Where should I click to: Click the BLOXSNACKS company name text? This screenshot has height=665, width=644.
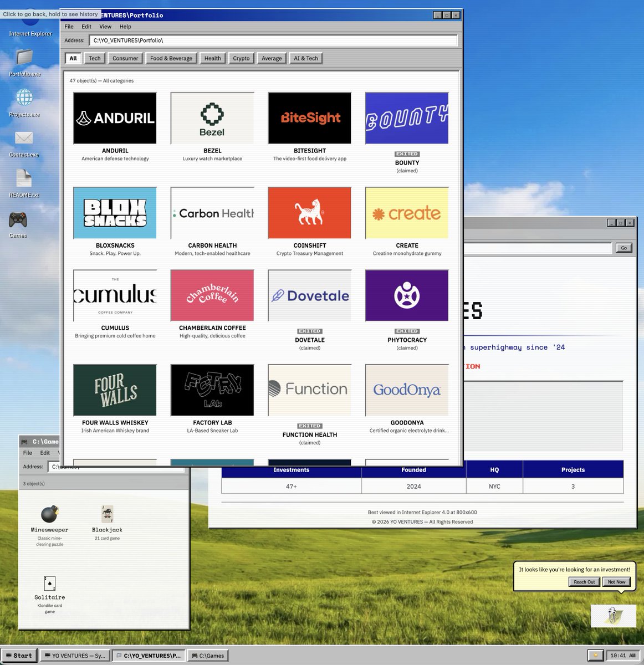115,245
